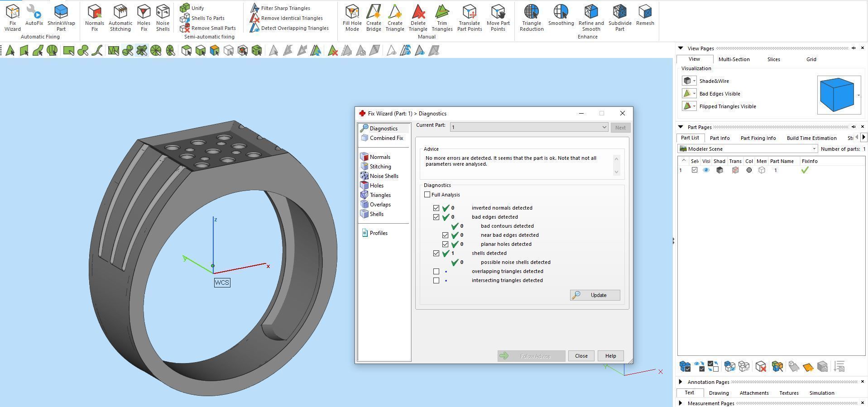The width and height of the screenshot is (868, 407).
Task: Enable the Full Analysis checkbox
Action: 427,195
